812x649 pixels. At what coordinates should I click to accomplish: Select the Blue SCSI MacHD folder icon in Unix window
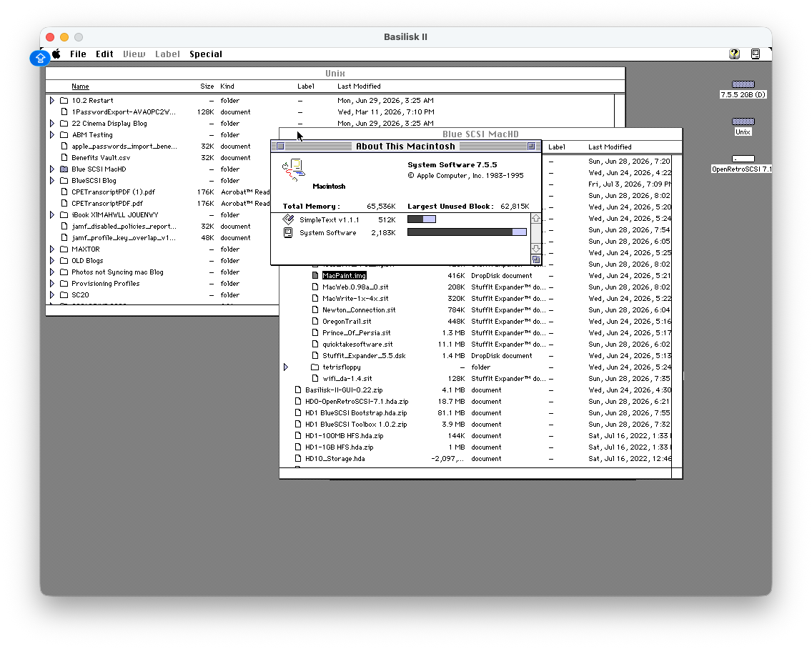[x=64, y=169]
